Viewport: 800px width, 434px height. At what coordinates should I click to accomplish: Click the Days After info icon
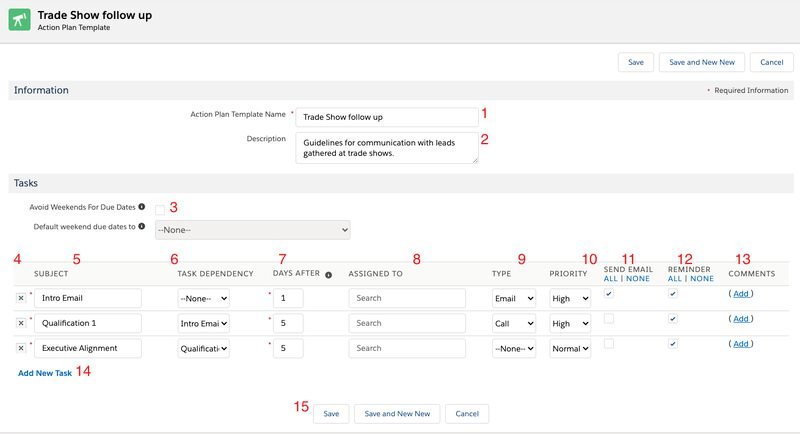point(329,275)
